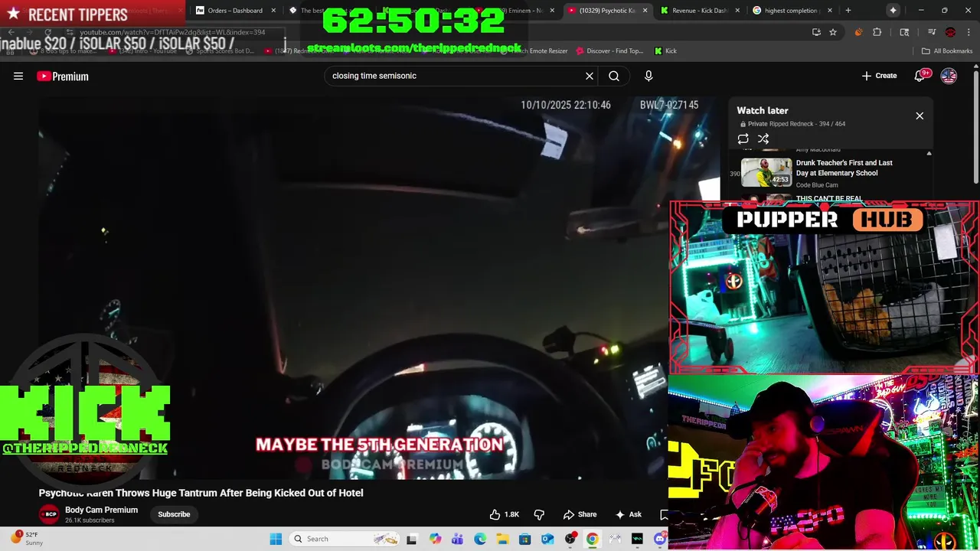The image size is (980, 551).
Task: Open the Body Cam Premium channel name
Action: pyautogui.click(x=101, y=510)
